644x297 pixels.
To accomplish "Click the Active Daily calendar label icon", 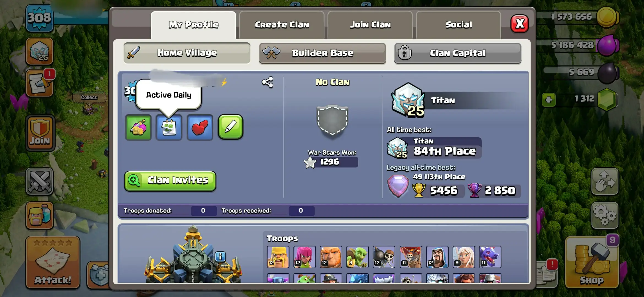I will point(169,127).
